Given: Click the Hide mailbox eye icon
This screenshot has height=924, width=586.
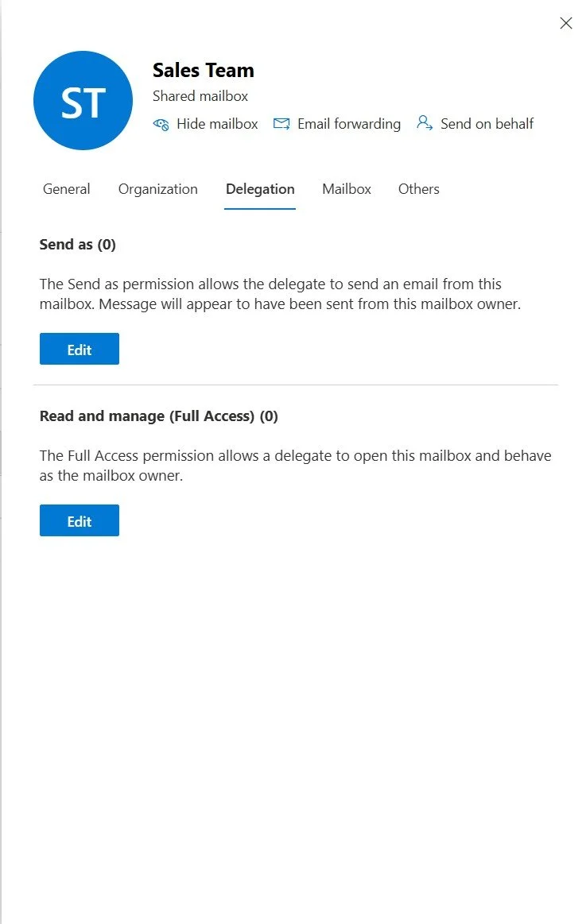Looking at the screenshot, I should (161, 125).
